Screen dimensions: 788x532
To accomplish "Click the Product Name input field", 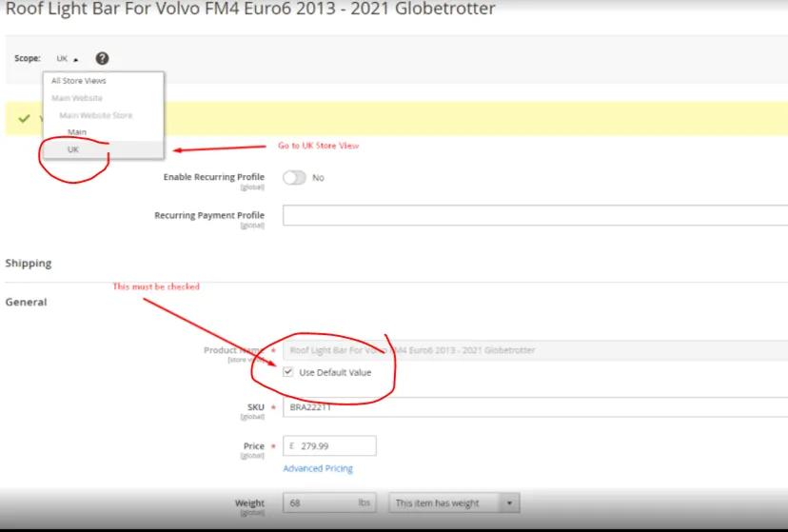I will coord(535,350).
